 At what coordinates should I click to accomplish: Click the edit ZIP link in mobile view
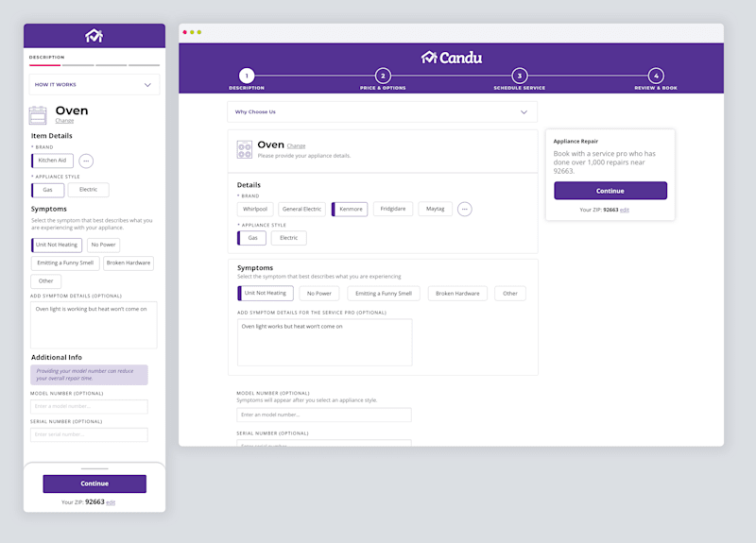pyautogui.click(x=111, y=502)
